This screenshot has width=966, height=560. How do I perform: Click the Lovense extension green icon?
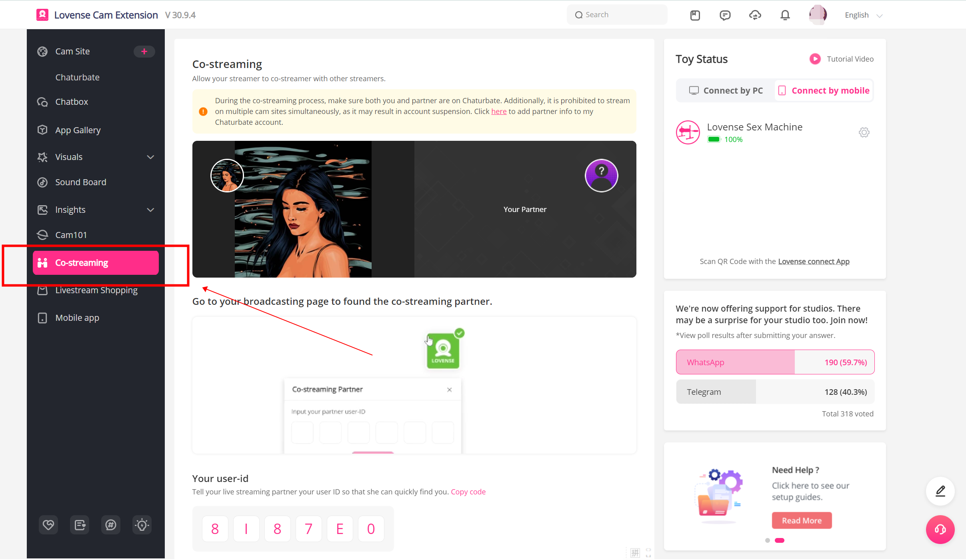point(443,351)
